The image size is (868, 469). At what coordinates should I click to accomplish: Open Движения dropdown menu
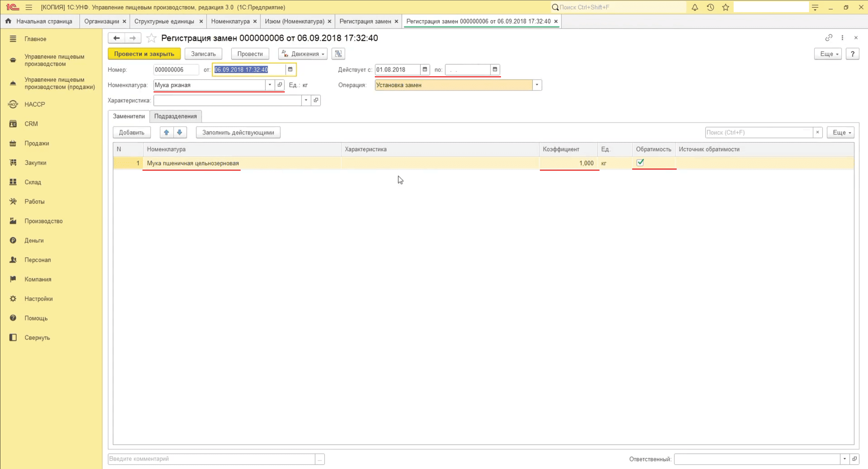tap(303, 54)
